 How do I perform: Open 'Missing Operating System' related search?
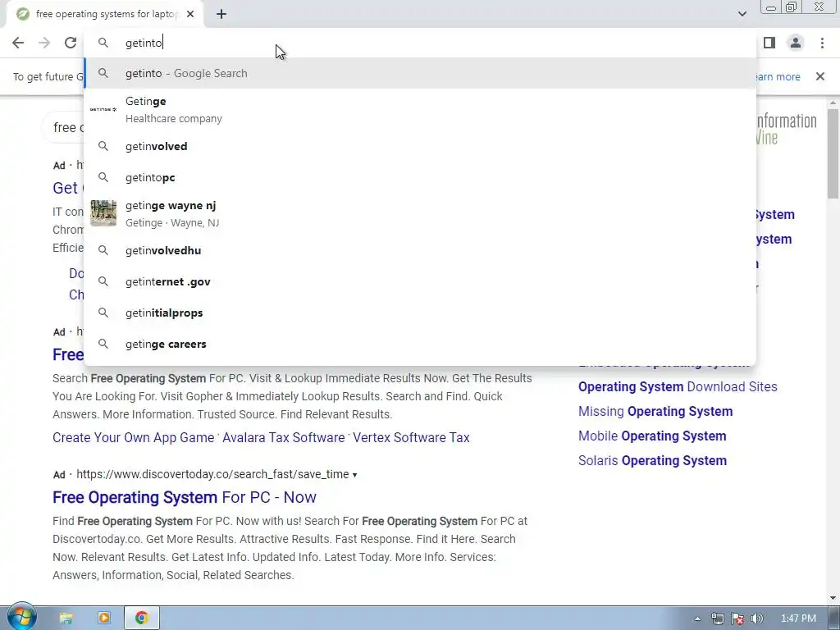pos(655,412)
